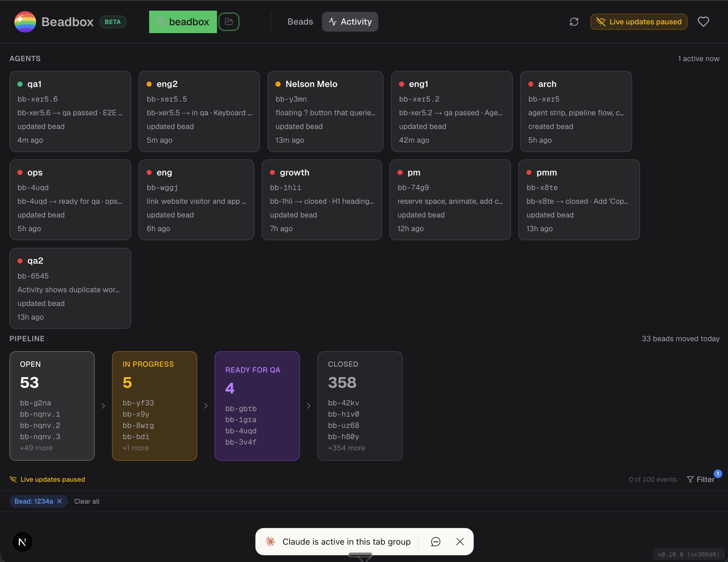Select the Activity tab
The height and width of the screenshot is (562, 728).
point(350,22)
